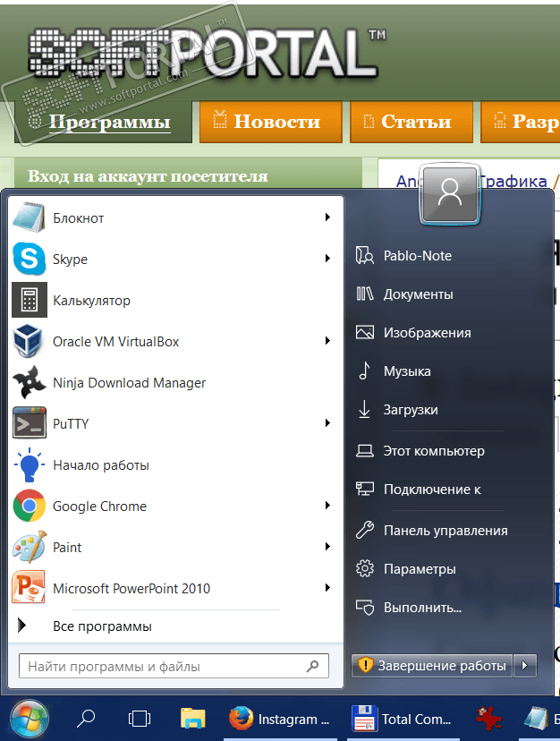Open Новости tab on Softportal page
The height and width of the screenshot is (741, 560).
point(271,122)
